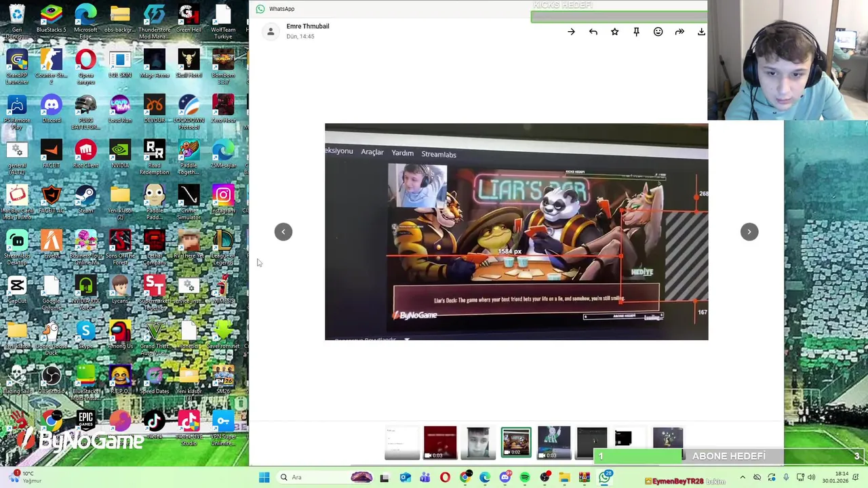Click the Emre Thmubail contact avatar
The image size is (868, 488).
[x=271, y=32]
